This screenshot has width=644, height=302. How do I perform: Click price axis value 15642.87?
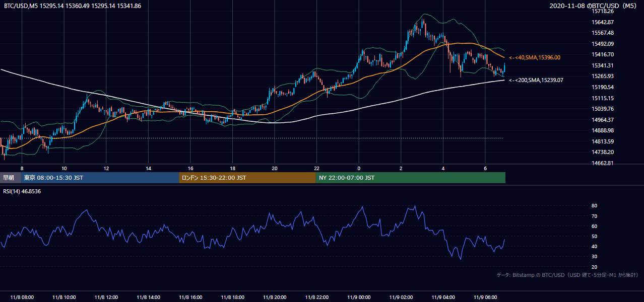[603, 22]
